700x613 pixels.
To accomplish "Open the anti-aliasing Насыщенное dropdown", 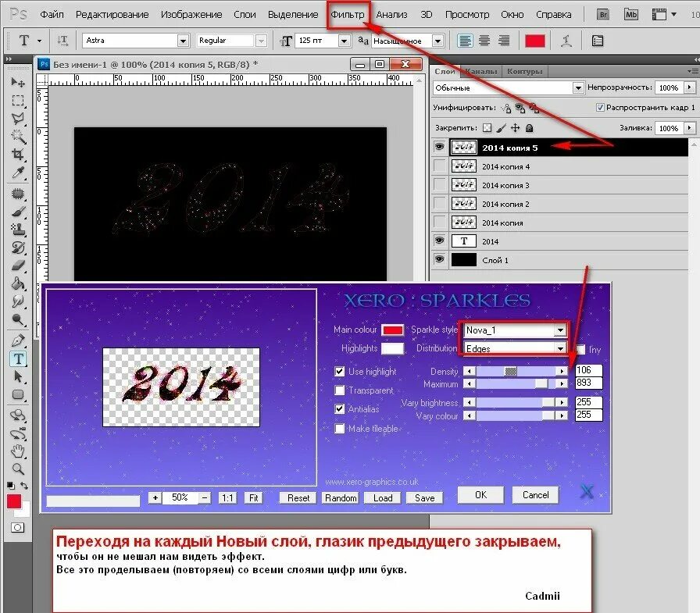I will (x=437, y=41).
